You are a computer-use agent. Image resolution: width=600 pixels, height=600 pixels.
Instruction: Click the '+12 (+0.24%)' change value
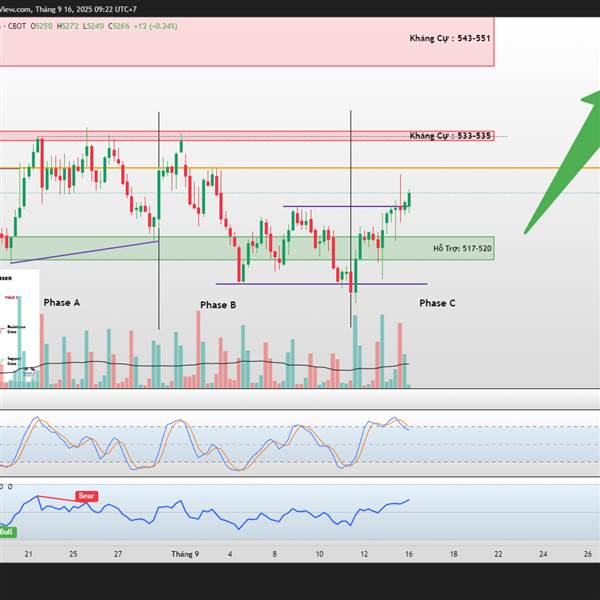point(156,26)
